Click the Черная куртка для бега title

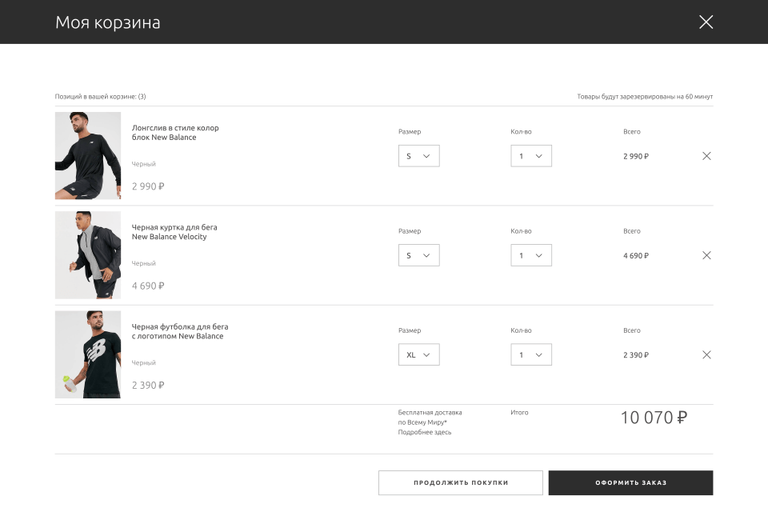pos(174,232)
